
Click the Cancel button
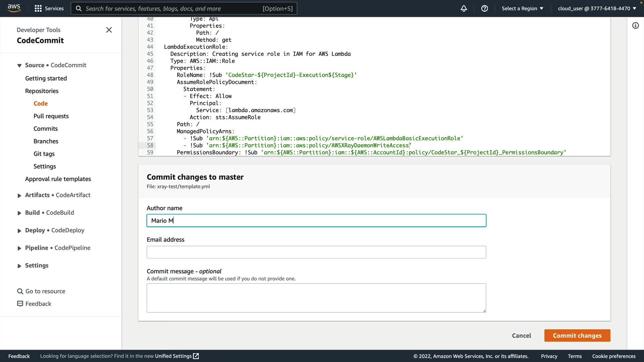(521, 336)
